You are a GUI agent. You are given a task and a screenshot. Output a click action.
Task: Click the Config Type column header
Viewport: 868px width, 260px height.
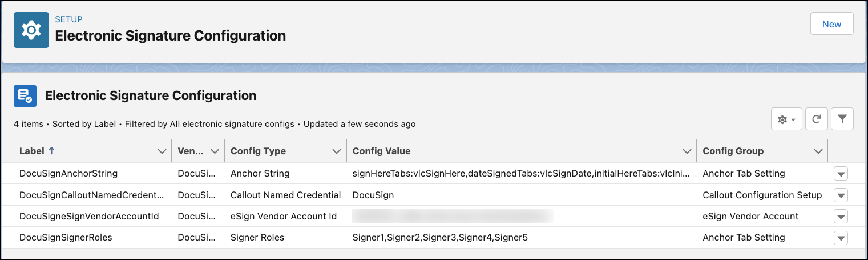[258, 151]
